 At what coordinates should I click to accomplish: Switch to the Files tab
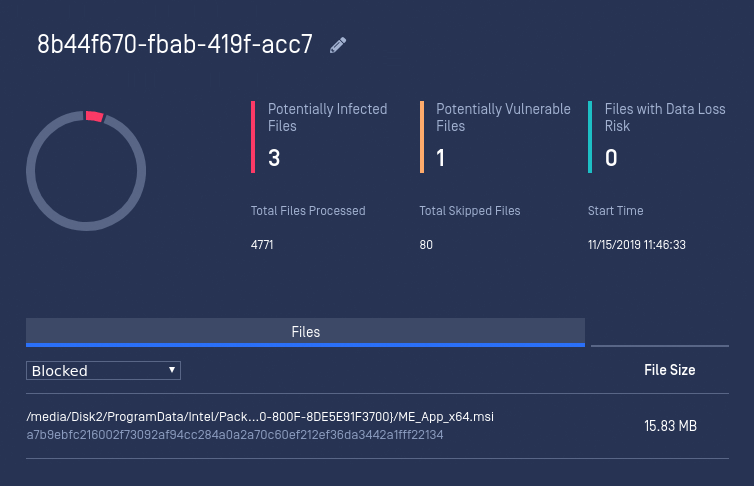tap(305, 331)
